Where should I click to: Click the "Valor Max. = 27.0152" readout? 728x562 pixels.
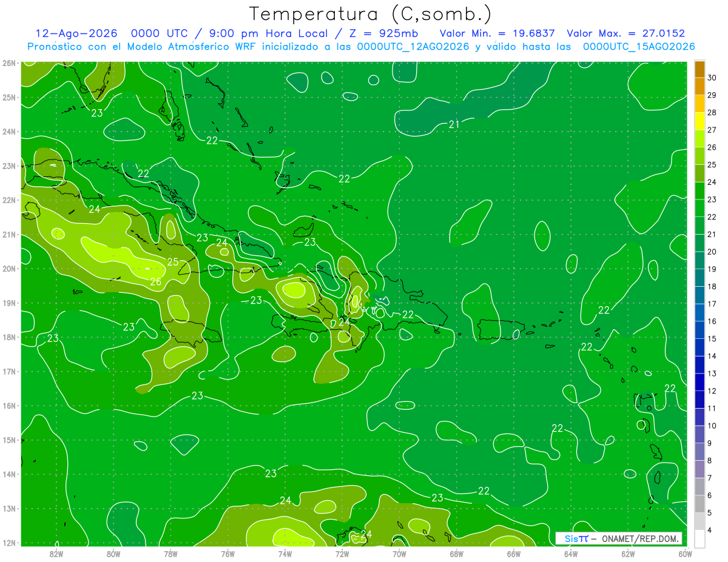(625, 34)
